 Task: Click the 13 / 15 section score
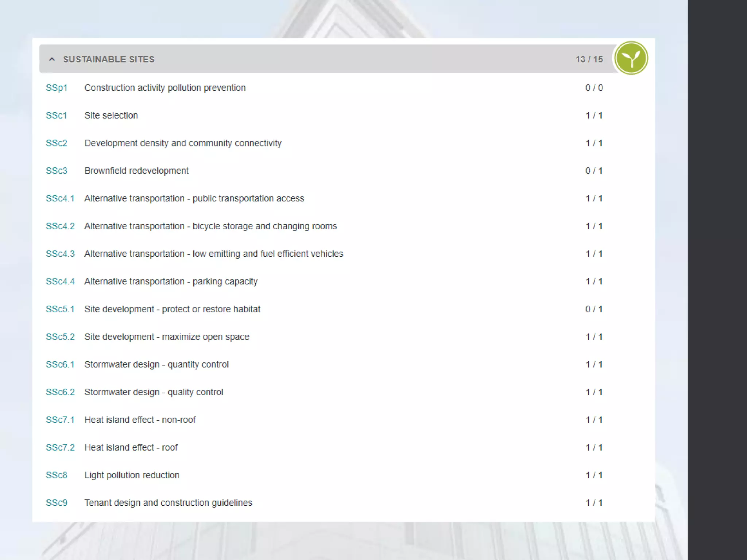(x=589, y=59)
